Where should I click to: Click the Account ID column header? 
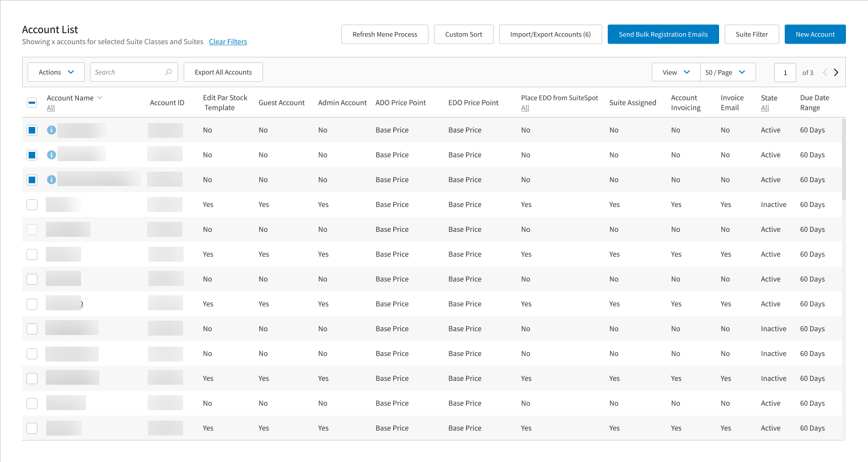(167, 103)
